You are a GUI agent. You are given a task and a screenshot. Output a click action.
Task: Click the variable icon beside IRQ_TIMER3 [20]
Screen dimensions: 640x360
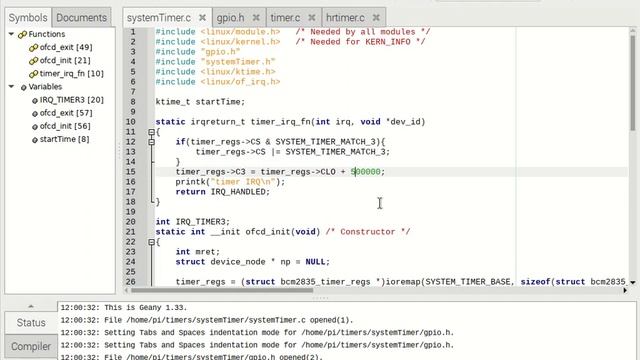click(35, 100)
